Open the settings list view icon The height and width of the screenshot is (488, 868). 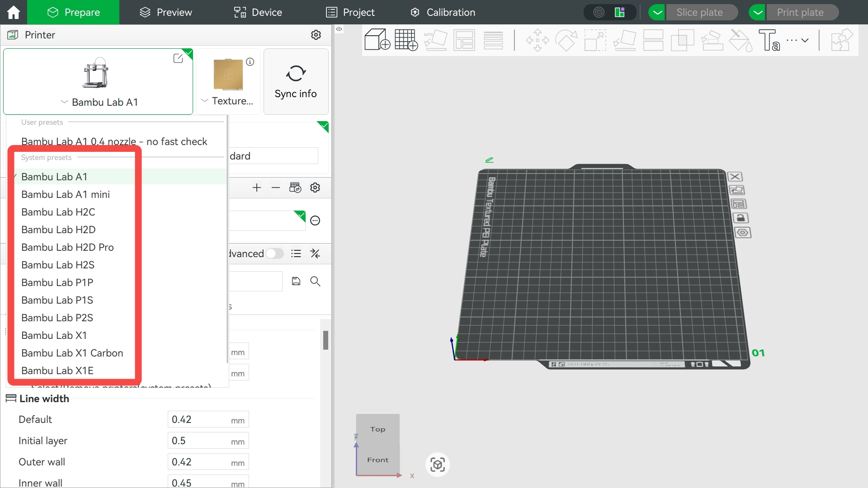coord(296,253)
